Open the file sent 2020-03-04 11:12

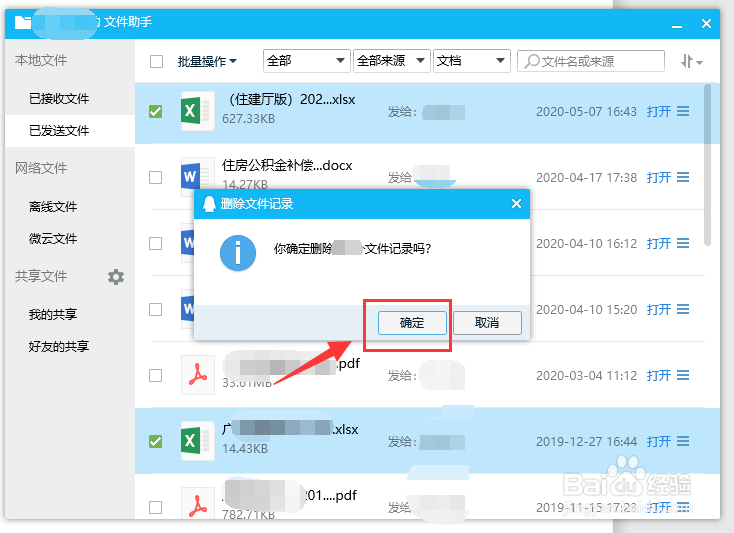point(659,375)
